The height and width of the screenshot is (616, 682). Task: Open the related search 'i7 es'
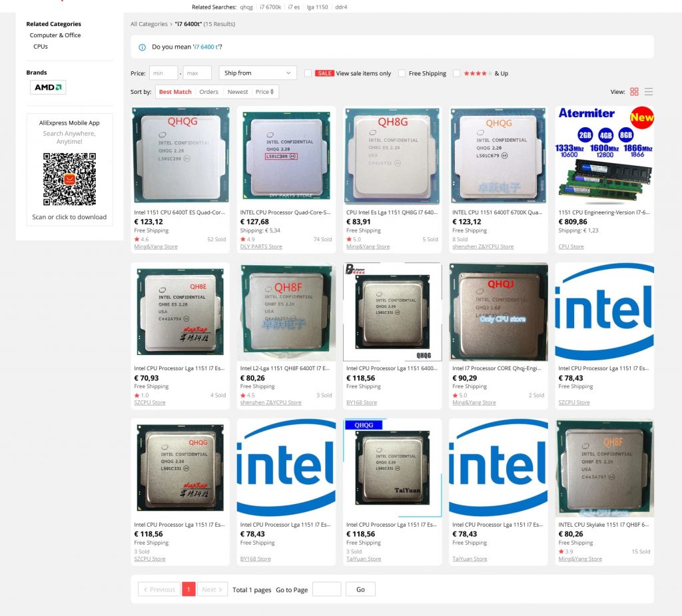pos(294,7)
